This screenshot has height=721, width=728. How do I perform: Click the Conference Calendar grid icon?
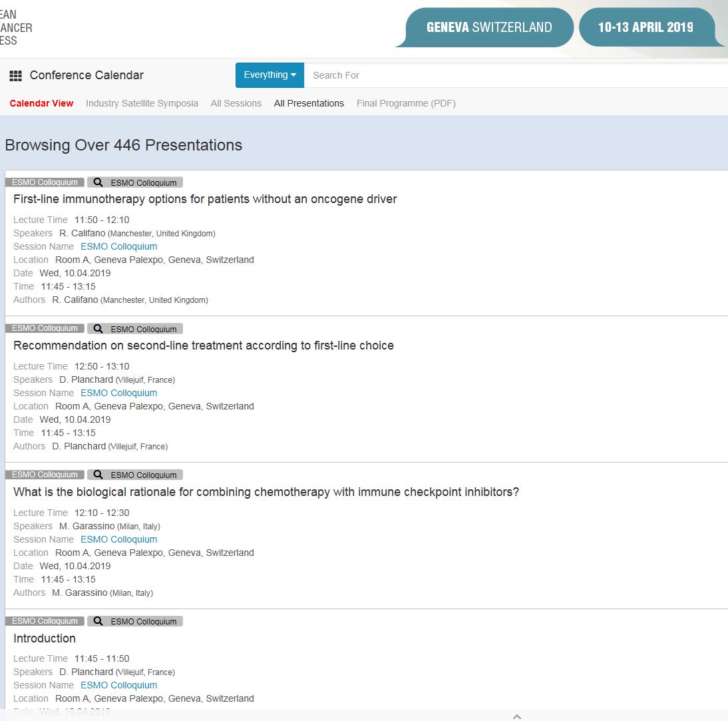point(16,75)
